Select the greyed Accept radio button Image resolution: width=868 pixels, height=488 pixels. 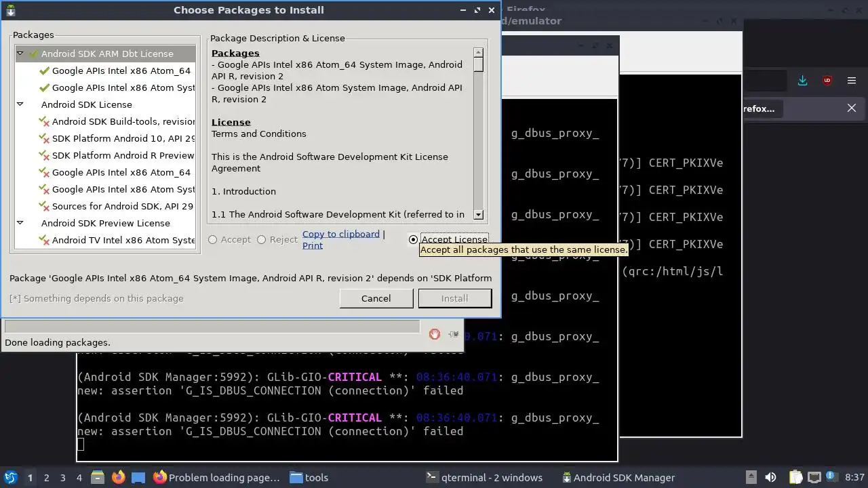(x=213, y=239)
